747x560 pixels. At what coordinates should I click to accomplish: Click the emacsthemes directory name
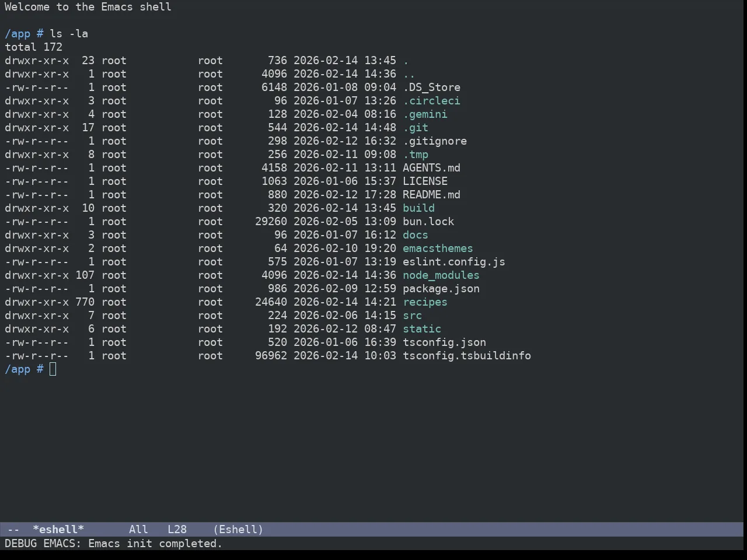pyautogui.click(x=438, y=249)
